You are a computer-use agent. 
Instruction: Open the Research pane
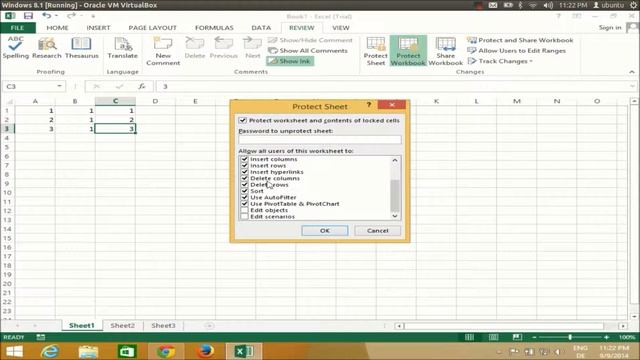click(x=47, y=48)
